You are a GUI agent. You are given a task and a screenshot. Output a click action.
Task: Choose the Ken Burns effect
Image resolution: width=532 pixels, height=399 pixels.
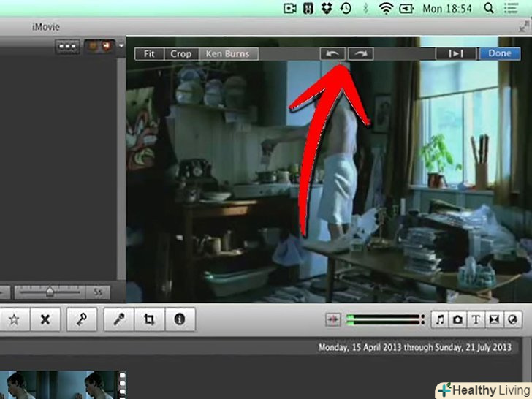click(228, 54)
